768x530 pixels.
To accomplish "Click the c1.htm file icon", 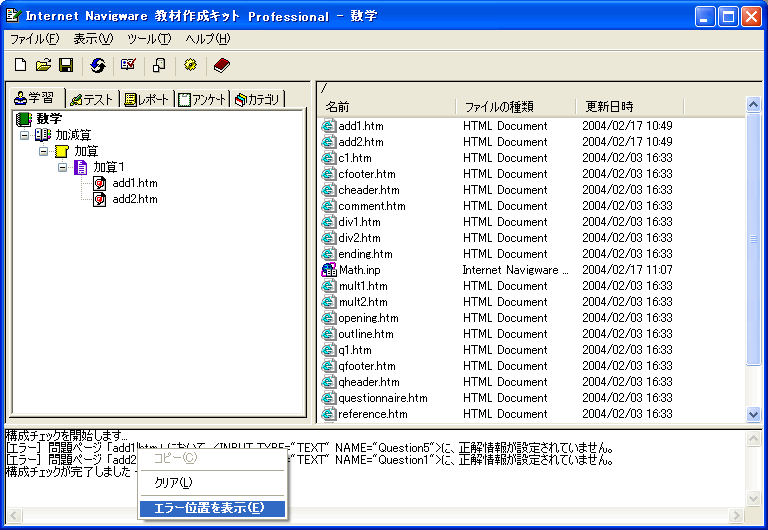I will click(328, 158).
